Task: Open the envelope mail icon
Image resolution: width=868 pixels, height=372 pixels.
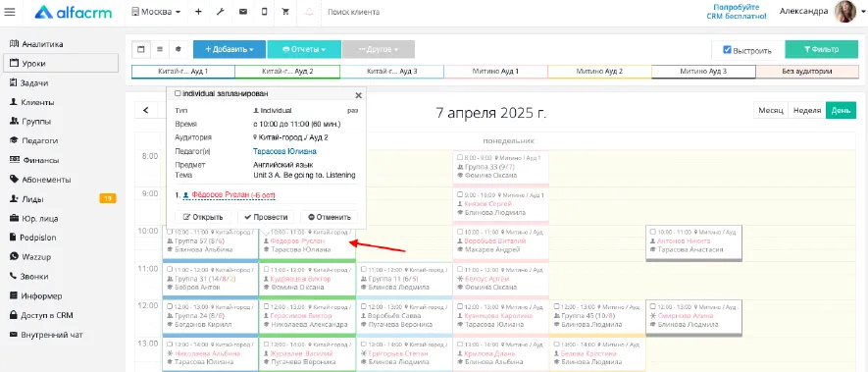Action: pyautogui.click(x=242, y=12)
